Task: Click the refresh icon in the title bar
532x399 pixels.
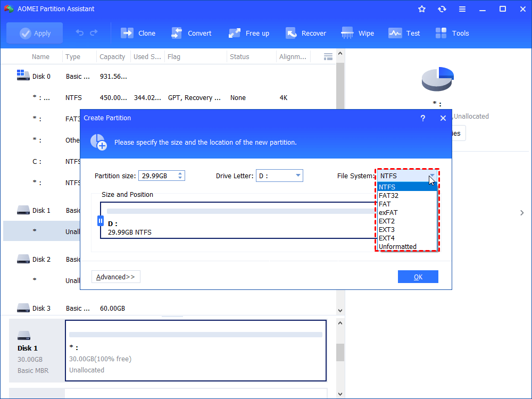Action: [x=442, y=9]
